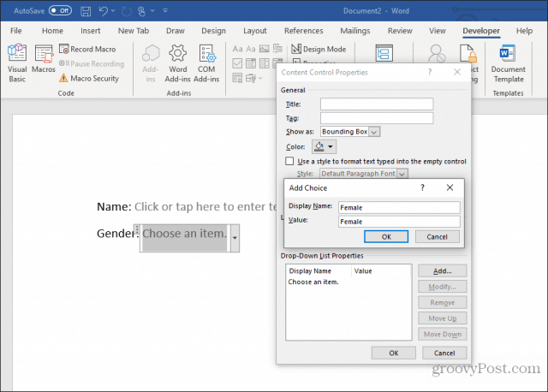Image resolution: width=548 pixels, height=392 pixels.
Task: Open the Visual Basic editor
Action: pos(17,62)
